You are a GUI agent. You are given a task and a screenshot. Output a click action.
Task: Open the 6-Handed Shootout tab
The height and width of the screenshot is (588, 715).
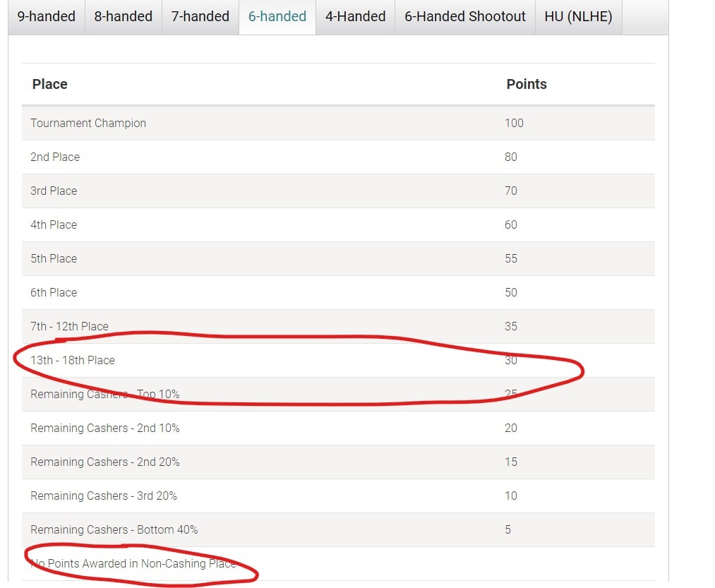464,16
